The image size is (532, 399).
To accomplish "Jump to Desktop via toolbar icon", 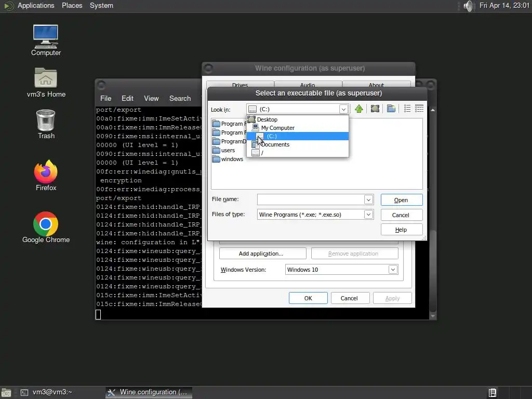I will (375, 109).
